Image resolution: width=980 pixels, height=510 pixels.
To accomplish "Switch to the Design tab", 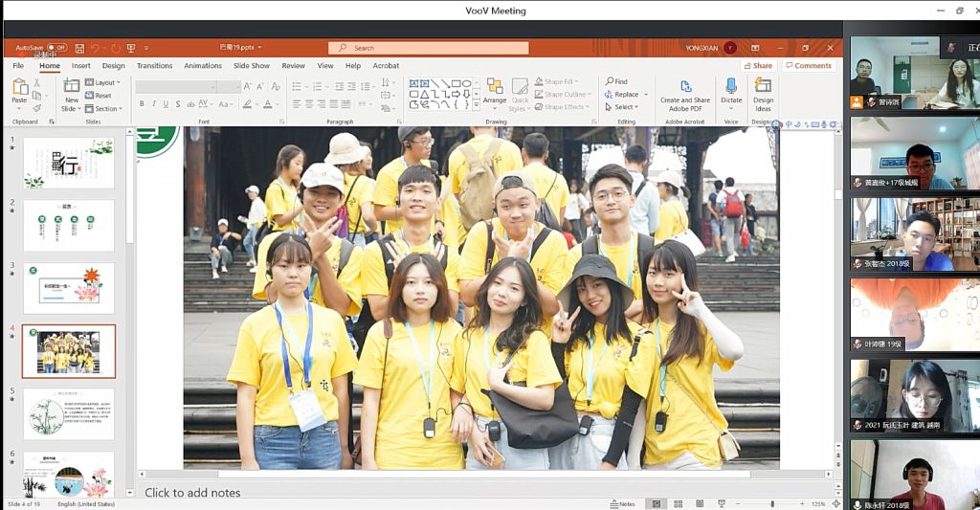I will pos(113,66).
